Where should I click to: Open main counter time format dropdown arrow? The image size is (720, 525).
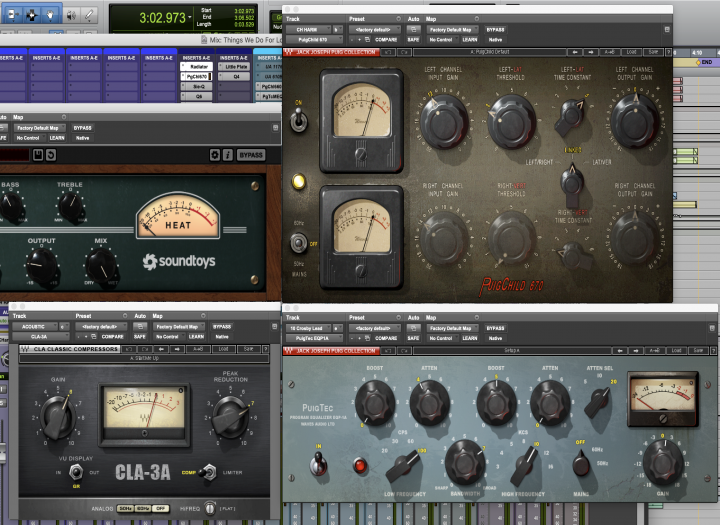189,18
